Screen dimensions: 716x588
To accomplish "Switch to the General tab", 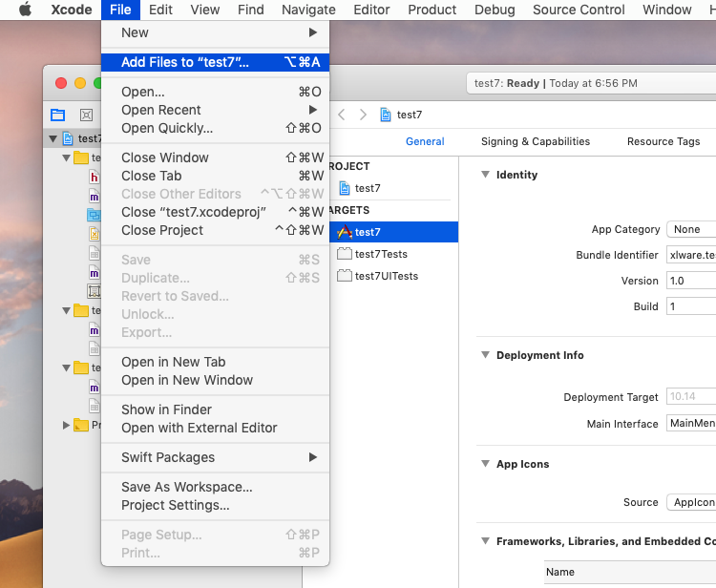I will coord(425,141).
